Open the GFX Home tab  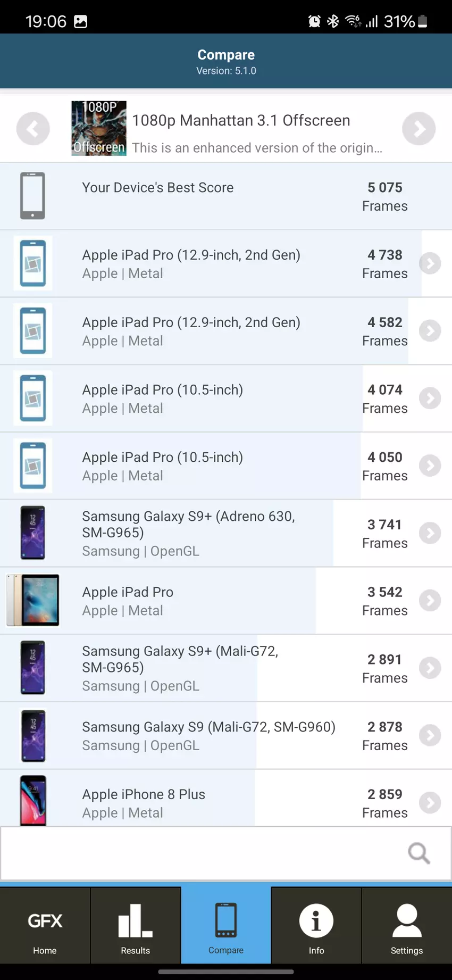tap(45, 926)
